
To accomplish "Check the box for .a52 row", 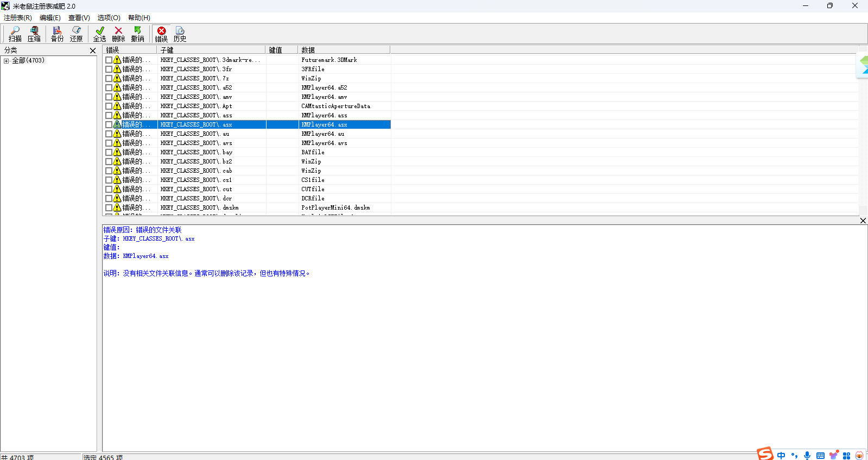I will coord(109,87).
